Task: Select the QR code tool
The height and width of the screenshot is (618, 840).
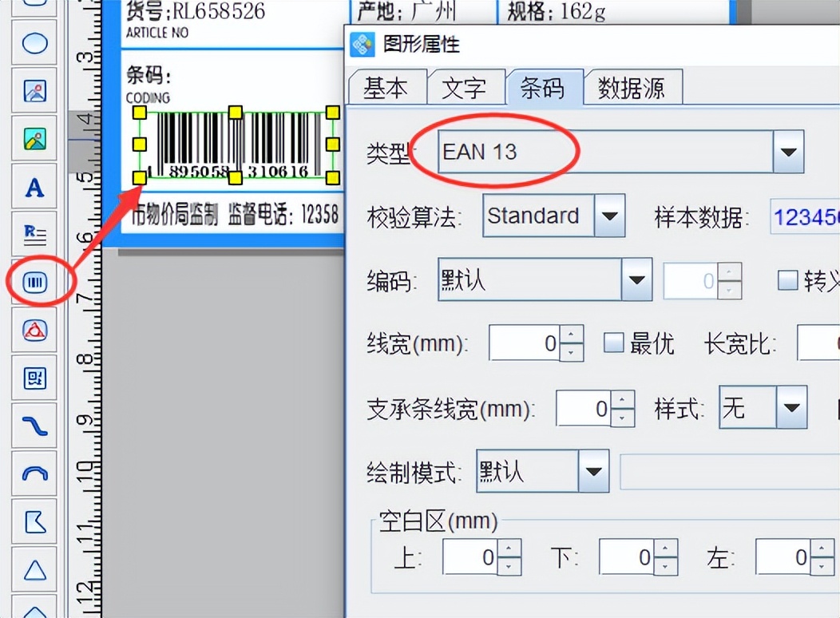Action: 35,378
